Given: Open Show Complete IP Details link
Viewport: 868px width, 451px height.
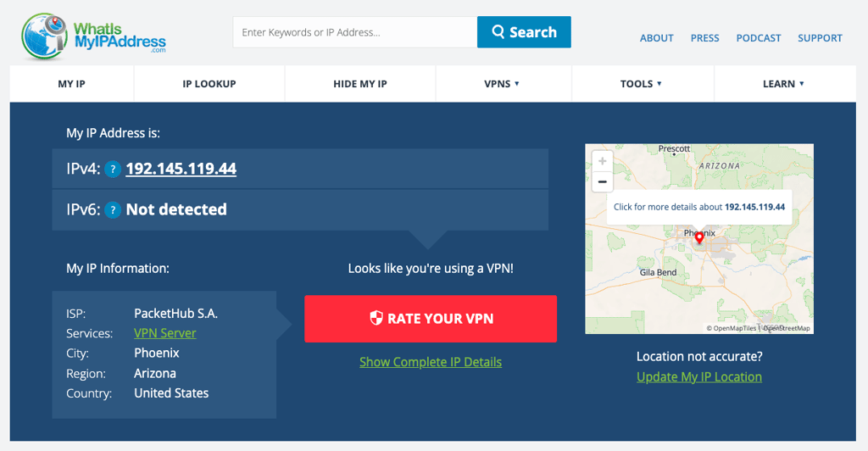Looking at the screenshot, I should coord(431,362).
